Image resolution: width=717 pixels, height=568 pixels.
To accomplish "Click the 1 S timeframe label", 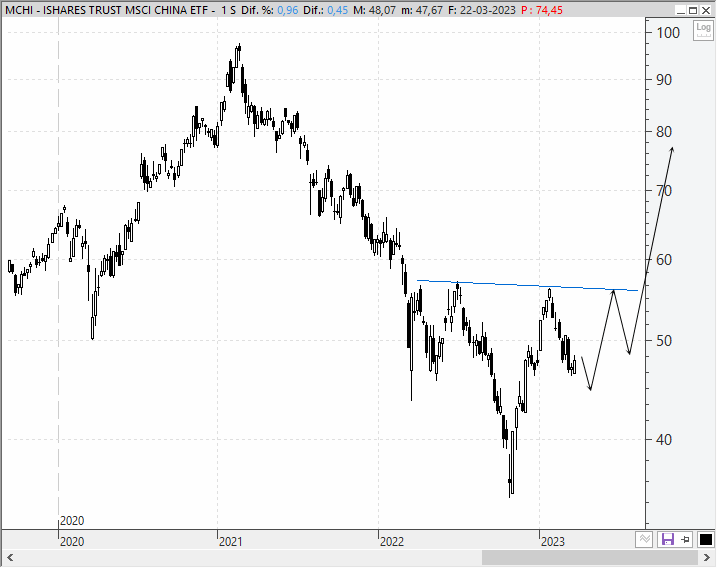I will [x=229, y=10].
